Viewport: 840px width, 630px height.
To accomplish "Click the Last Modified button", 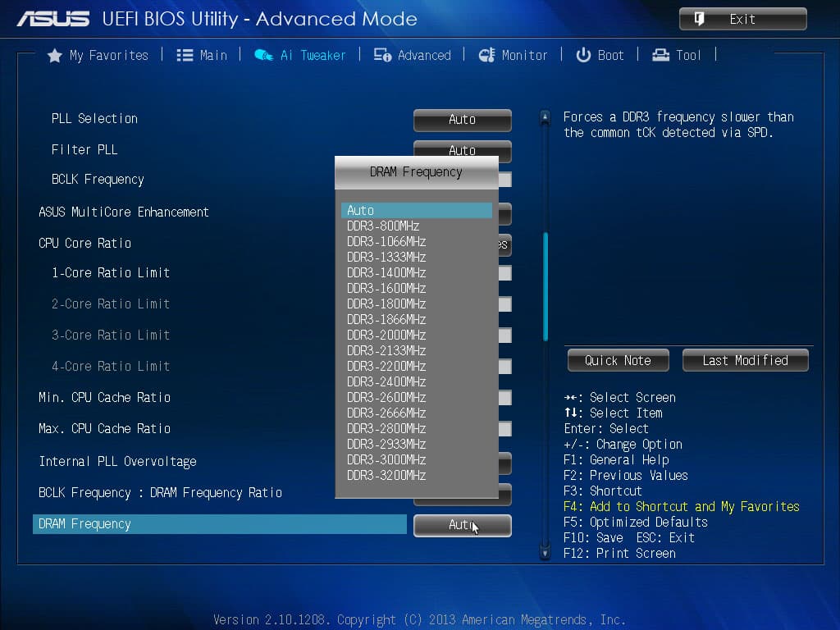I will point(745,361).
